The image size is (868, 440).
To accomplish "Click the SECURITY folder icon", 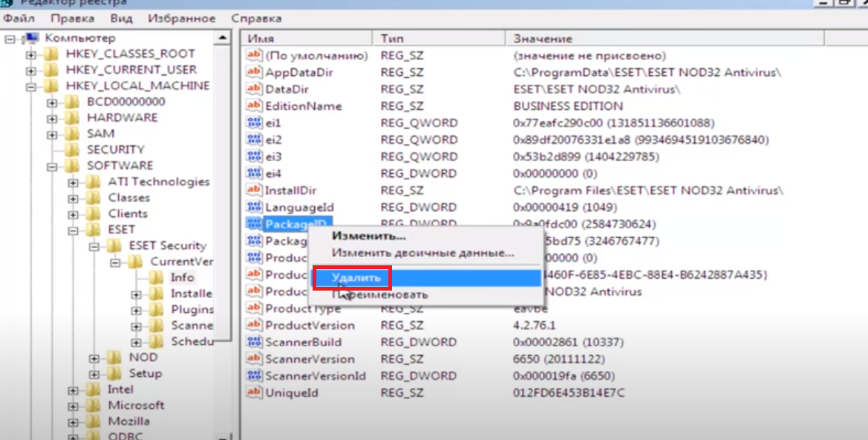I will (x=72, y=149).
